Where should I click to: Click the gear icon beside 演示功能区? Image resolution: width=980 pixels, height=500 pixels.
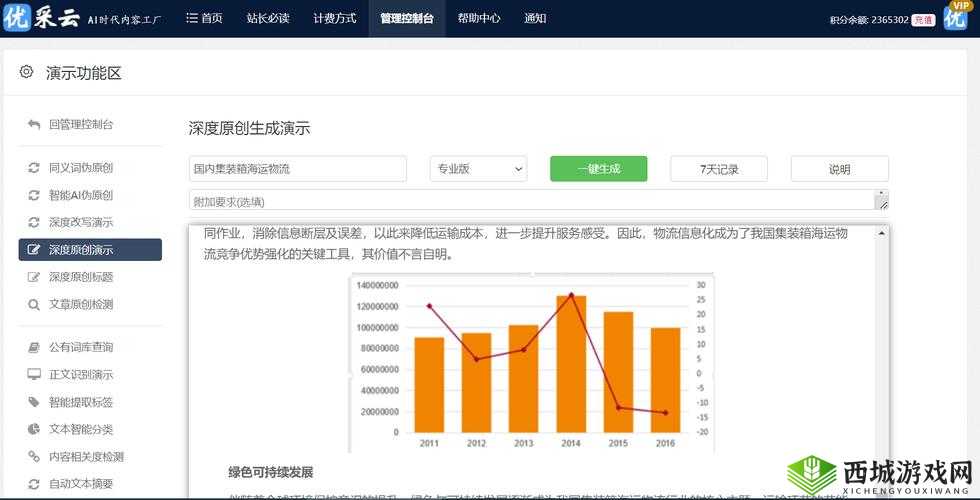(x=26, y=72)
